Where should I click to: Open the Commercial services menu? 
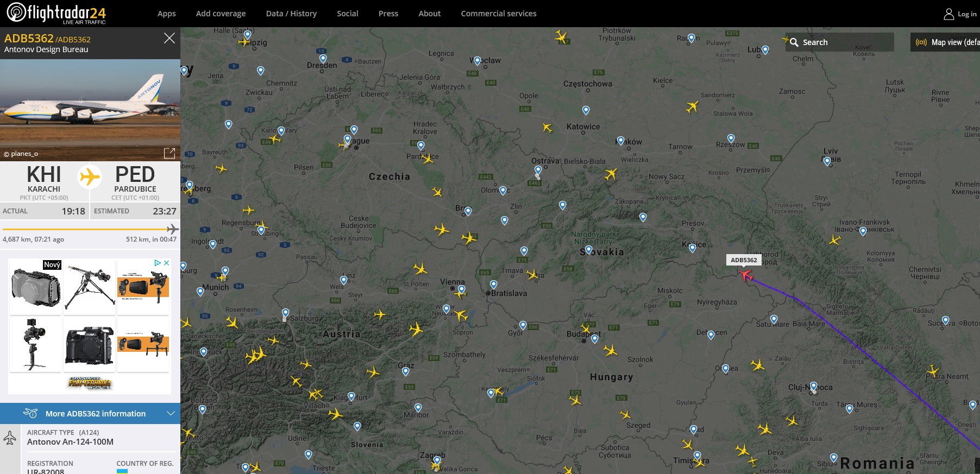point(498,14)
